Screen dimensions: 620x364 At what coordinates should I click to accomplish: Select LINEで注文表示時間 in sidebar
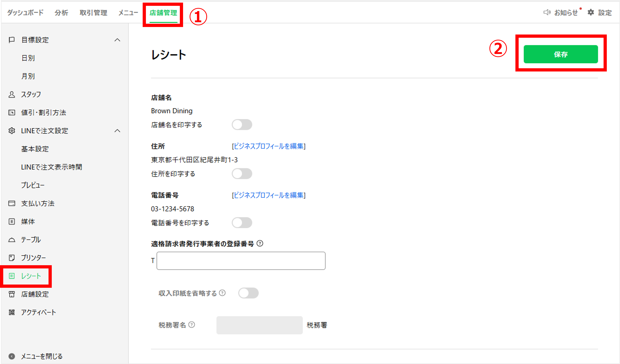pos(51,167)
